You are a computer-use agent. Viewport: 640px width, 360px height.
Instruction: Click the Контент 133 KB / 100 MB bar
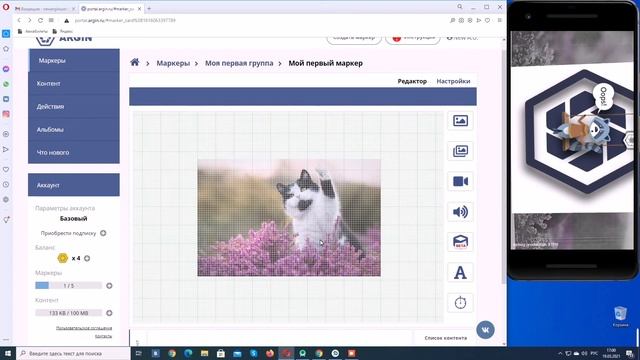(69, 313)
